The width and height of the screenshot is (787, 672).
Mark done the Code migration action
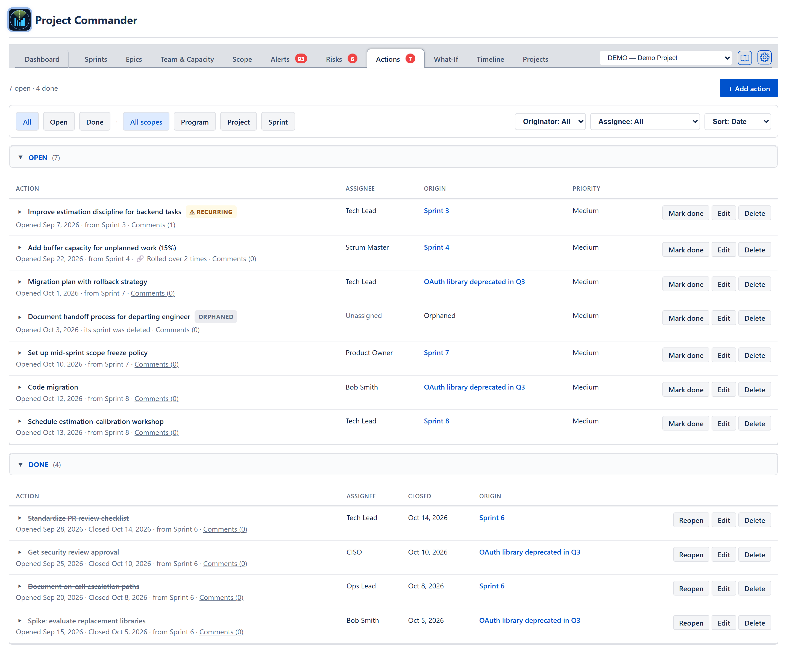tap(686, 390)
